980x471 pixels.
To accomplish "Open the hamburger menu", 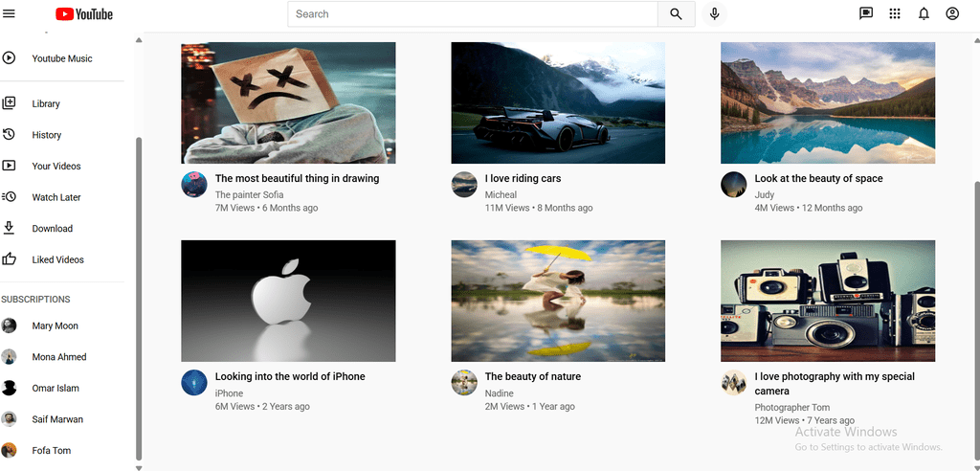I will click(x=9, y=13).
